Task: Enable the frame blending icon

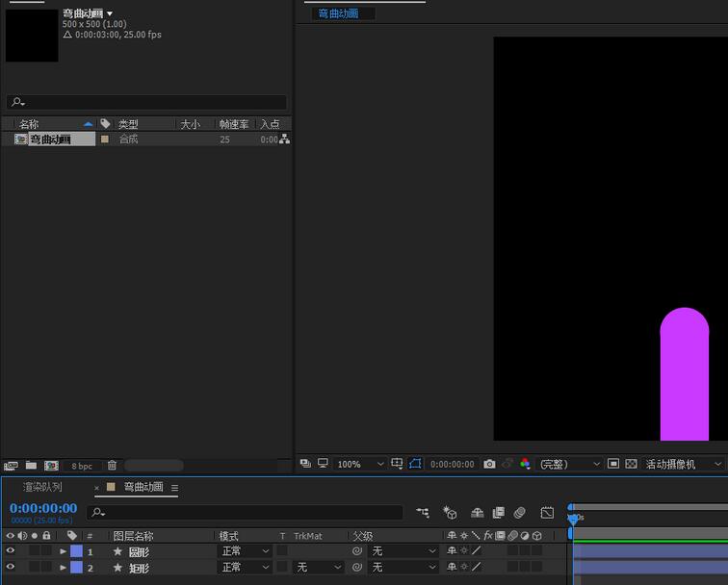Action: [x=499, y=512]
